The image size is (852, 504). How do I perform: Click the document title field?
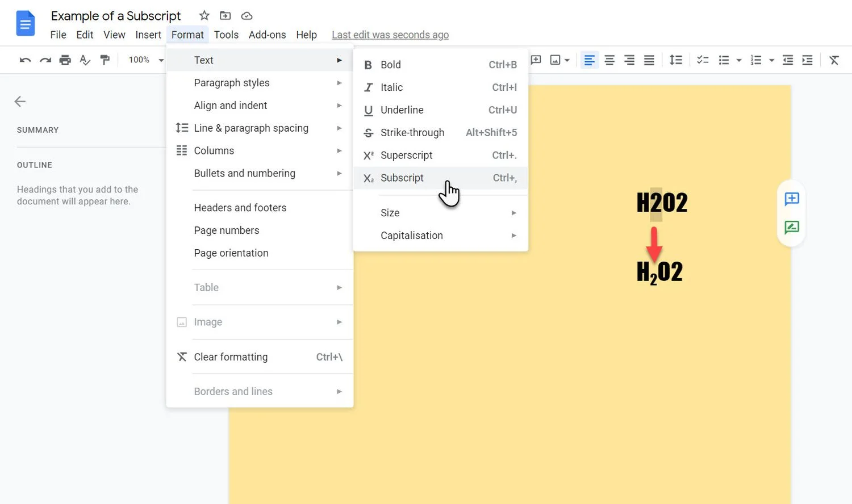[x=116, y=16]
